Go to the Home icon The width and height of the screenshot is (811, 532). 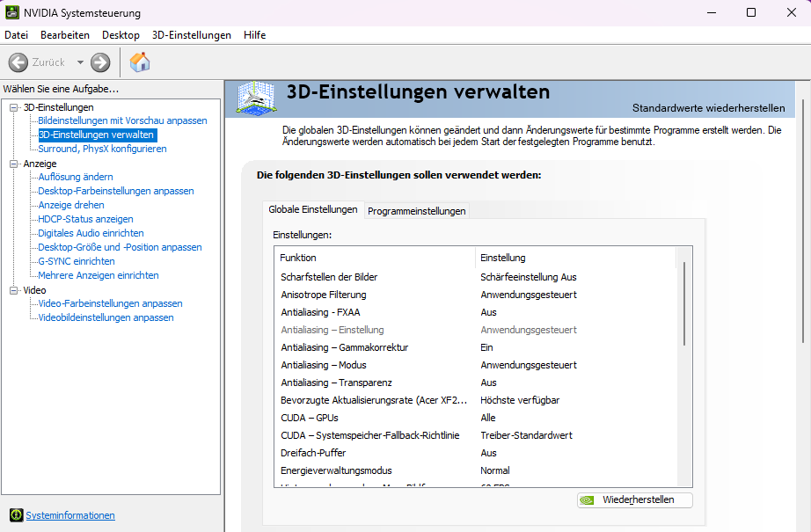[140, 62]
